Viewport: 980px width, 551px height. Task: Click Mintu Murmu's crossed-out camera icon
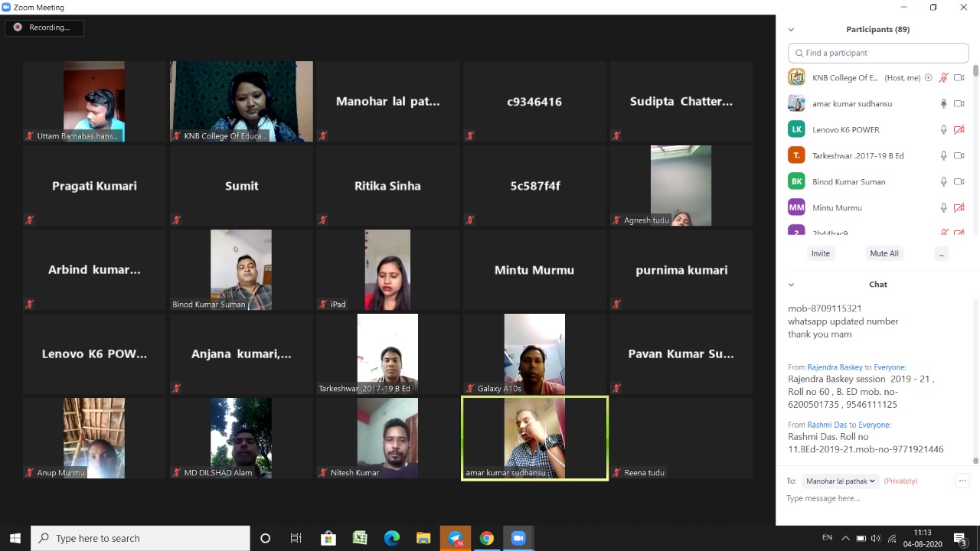click(959, 207)
